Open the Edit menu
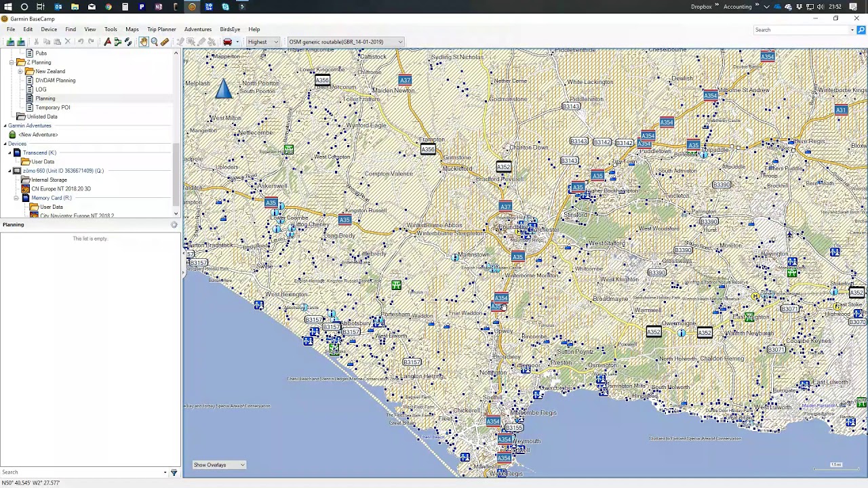Viewport: 868px width, 488px height. [x=28, y=29]
